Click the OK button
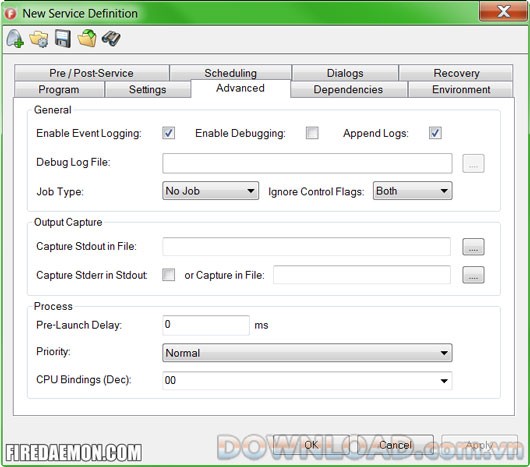 [311, 445]
